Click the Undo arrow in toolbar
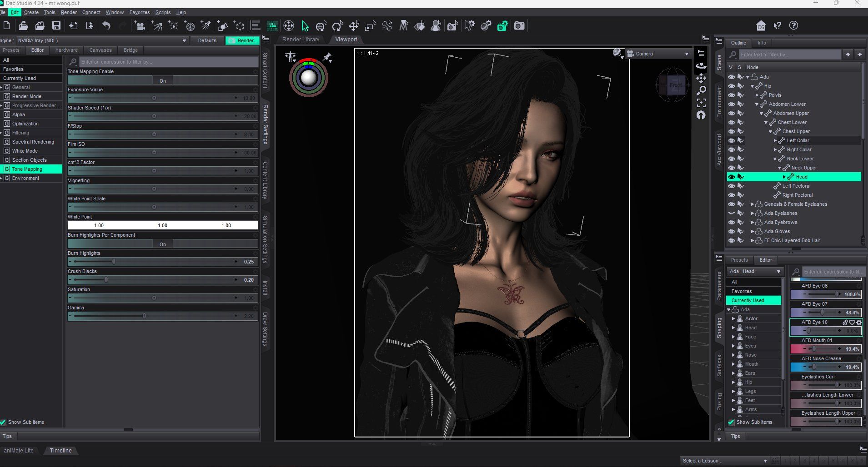 click(x=106, y=26)
